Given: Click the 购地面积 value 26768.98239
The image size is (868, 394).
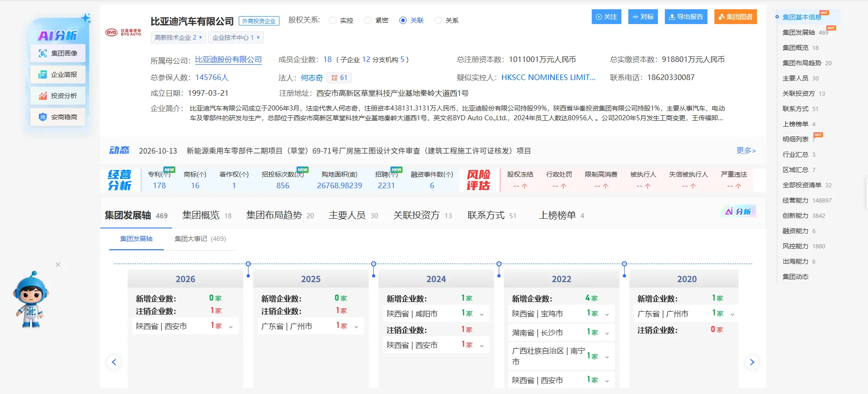Looking at the screenshot, I should coord(340,185).
